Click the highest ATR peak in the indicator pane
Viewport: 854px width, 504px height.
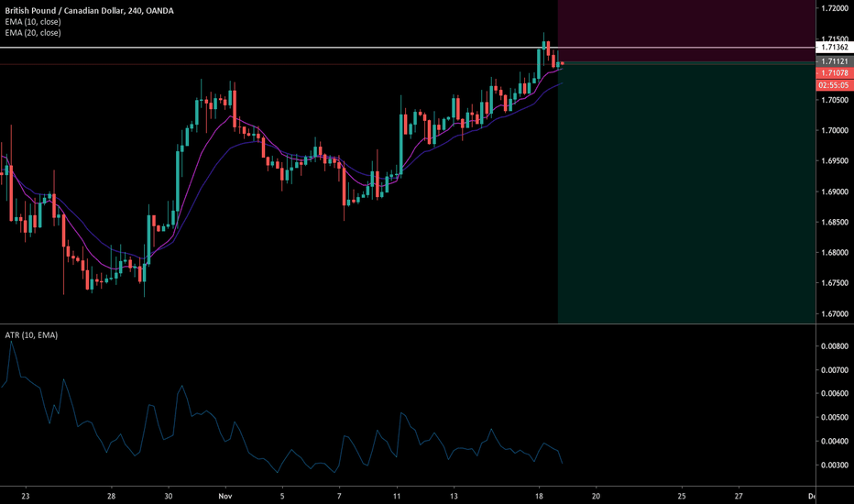tap(12, 343)
